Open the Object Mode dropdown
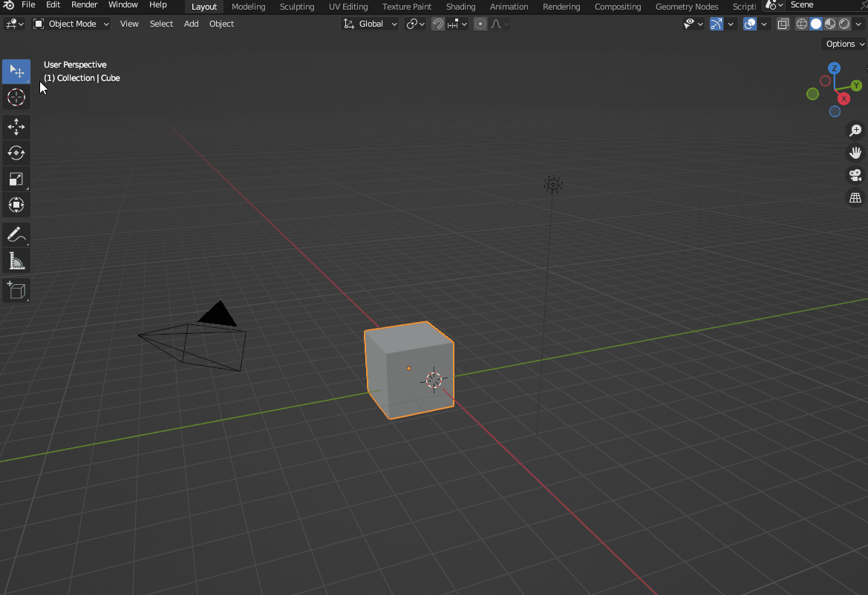The height and width of the screenshot is (595, 868). [x=71, y=24]
